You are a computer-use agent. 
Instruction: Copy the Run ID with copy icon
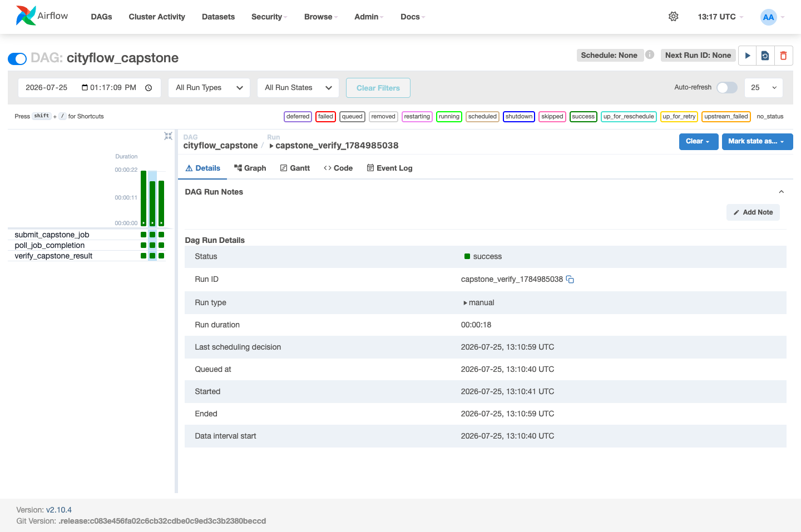click(570, 280)
